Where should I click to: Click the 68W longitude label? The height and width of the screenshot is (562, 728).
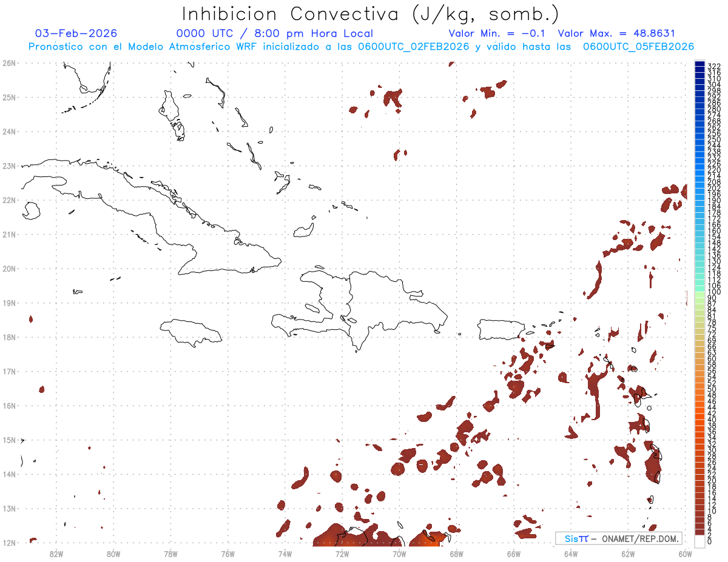tap(456, 554)
